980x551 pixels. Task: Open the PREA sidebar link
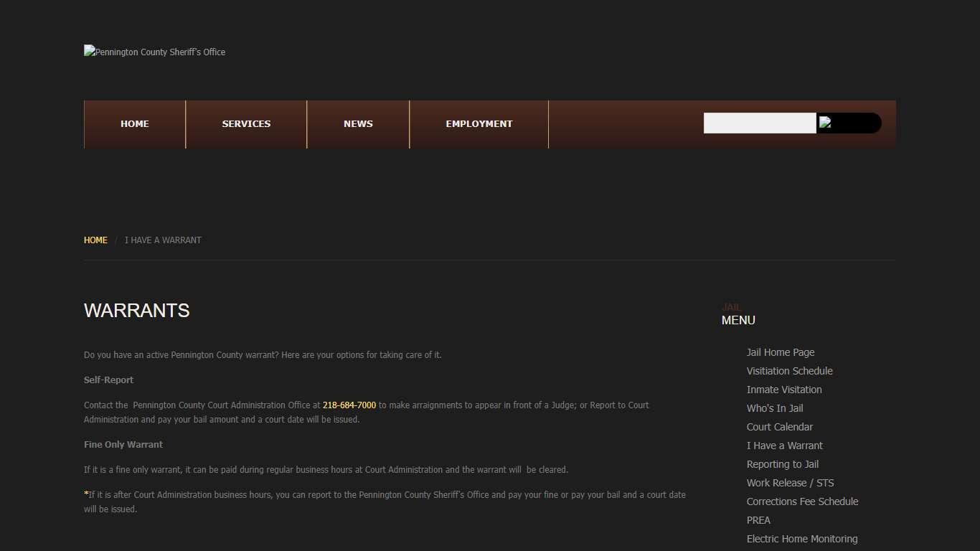(758, 520)
